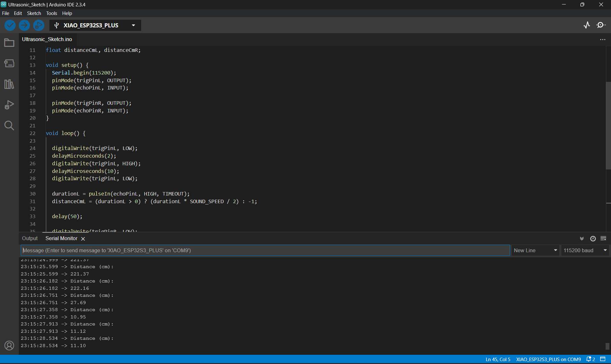Open Search in the sidebar
611x364 pixels.
click(x=9, y=125)
